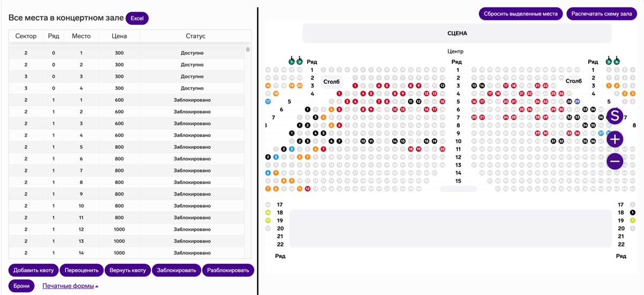Zoom out with the minus button
644x295 pixels.
click(x=615, y=161)
